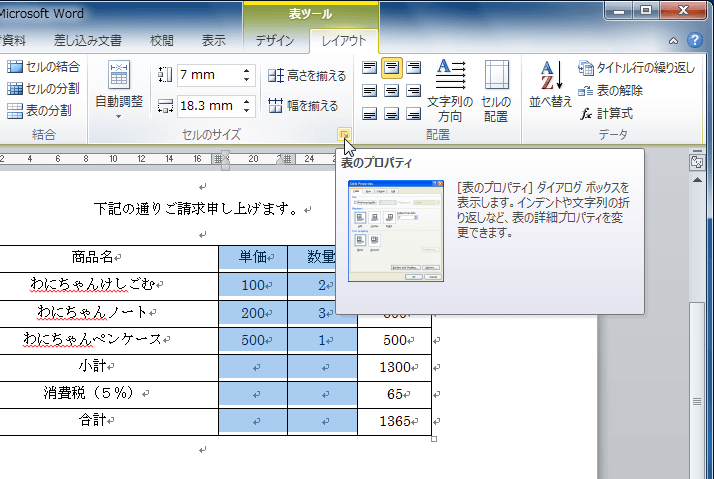Click the unit price 100 cell
This screenshot has height=479, width=714.
pyautogui.click(x=253, y=285)
